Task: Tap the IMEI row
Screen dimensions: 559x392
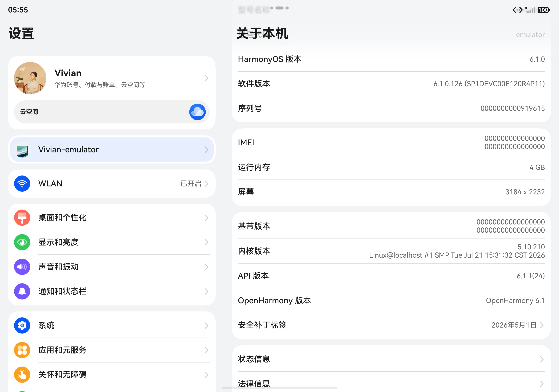Action: [391, 142]
